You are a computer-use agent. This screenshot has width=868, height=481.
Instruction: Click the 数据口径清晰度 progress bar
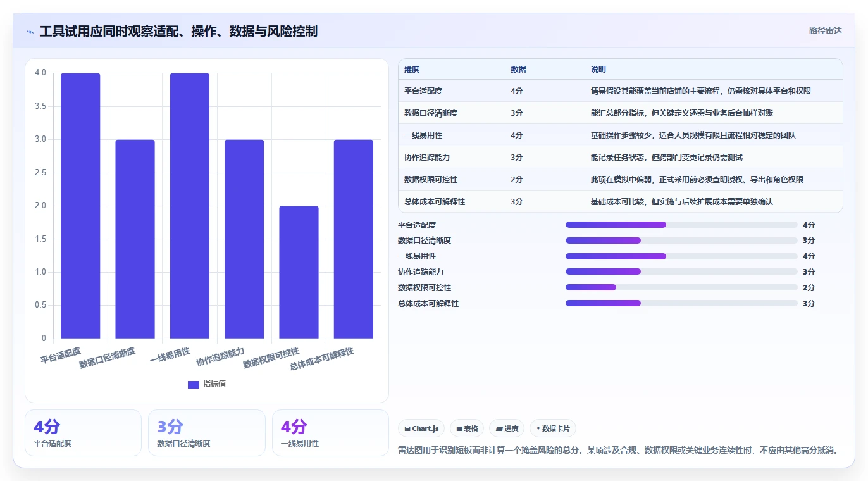(681, 240)
